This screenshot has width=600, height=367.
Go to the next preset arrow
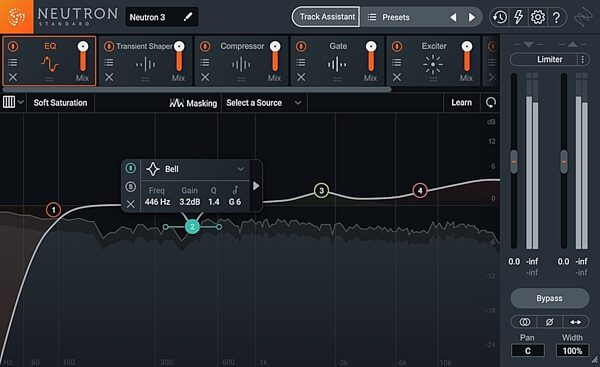point(472,17)
